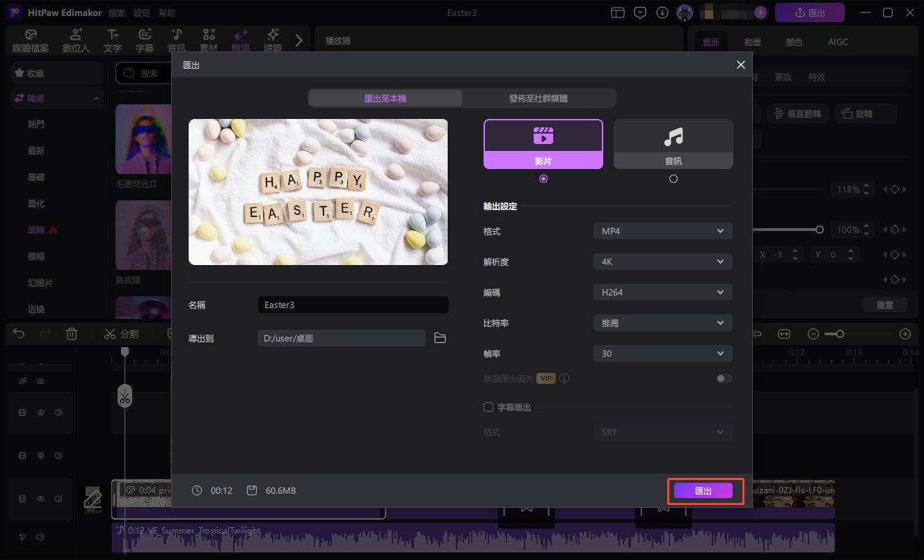924x560 pixels.
Task: Toggle 無損匯出優先 lossless export switch
Action: [x=724, y=378]
